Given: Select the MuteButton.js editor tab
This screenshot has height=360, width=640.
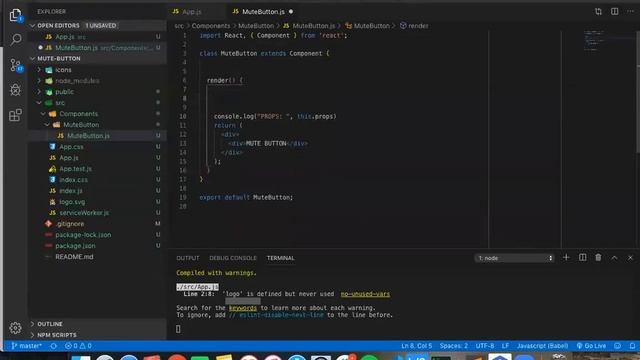Looking at the screenshot, I should click(263, 11).
